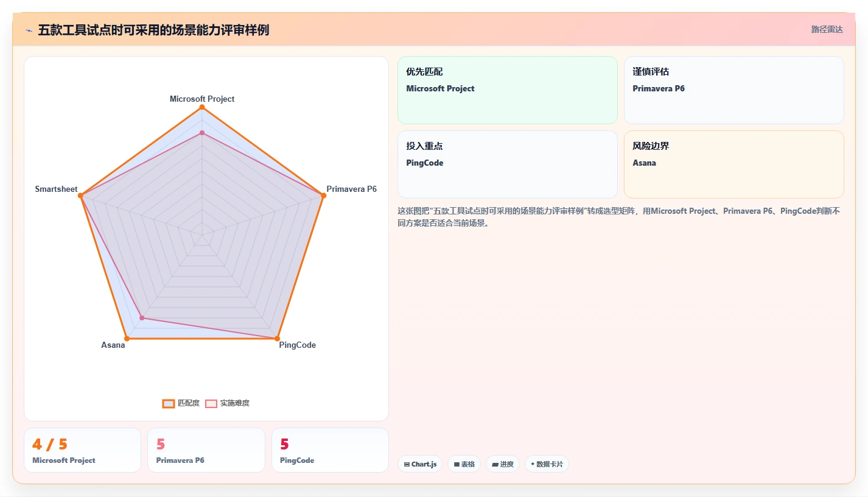Open the 优先匹配 card
The image size is (868, 497).
(508, 90)
